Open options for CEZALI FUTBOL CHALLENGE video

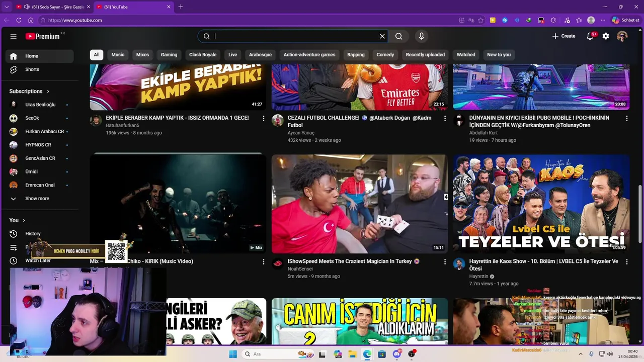click(445, 118)
